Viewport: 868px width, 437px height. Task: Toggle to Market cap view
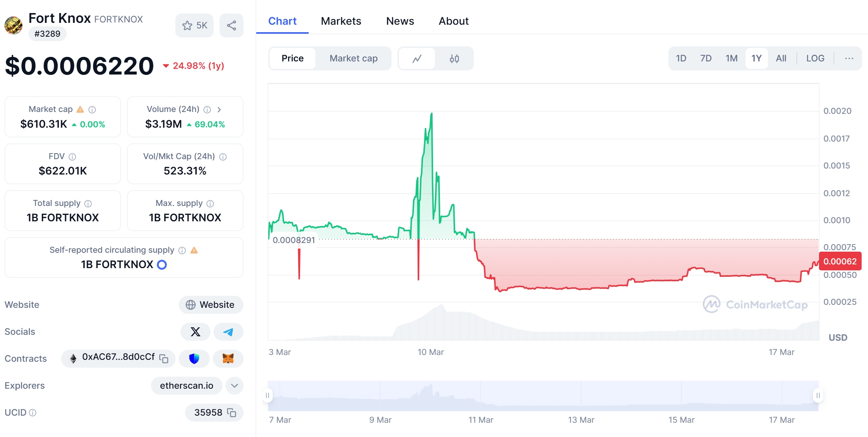[353, 58]
